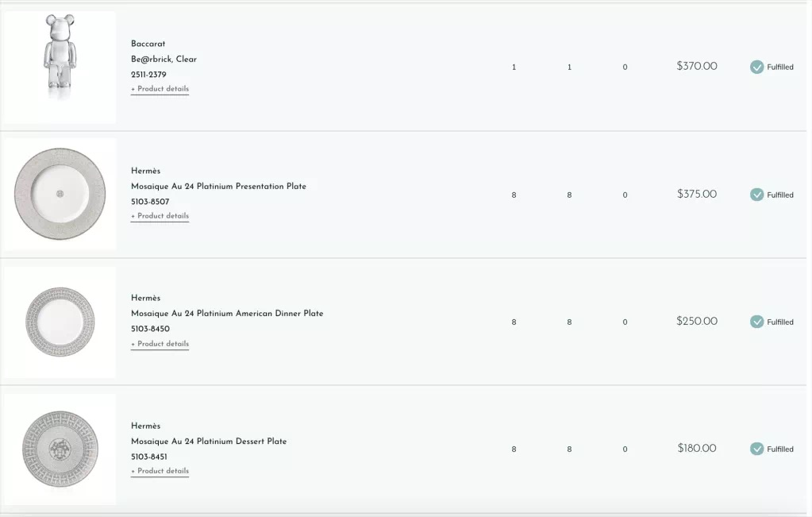
Task: Click Mosaique Au 24 Platinium Dessert Plate title
Action: [209, 441]
